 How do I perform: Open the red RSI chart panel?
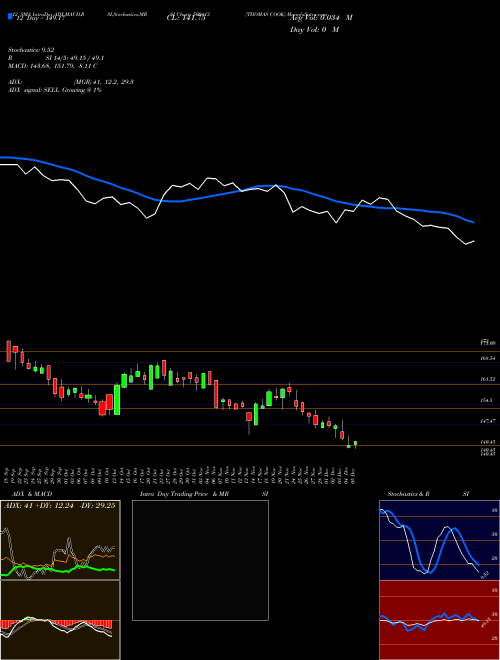[439, 620]
